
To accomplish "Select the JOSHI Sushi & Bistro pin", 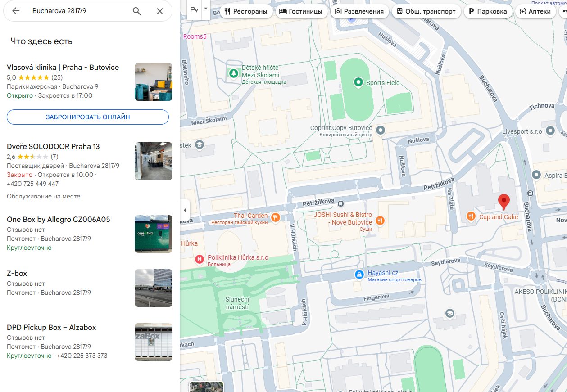I will pyautogui.click(x=381, y=221).
